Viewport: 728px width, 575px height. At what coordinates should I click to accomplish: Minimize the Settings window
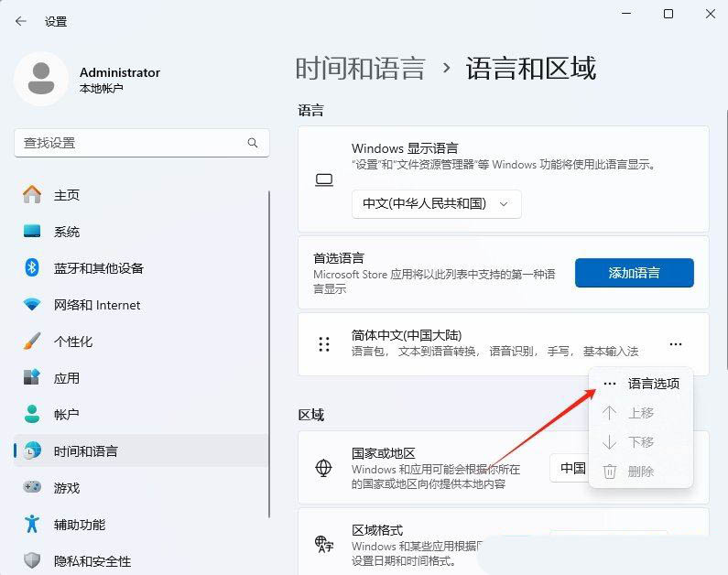tap(626, 14)
